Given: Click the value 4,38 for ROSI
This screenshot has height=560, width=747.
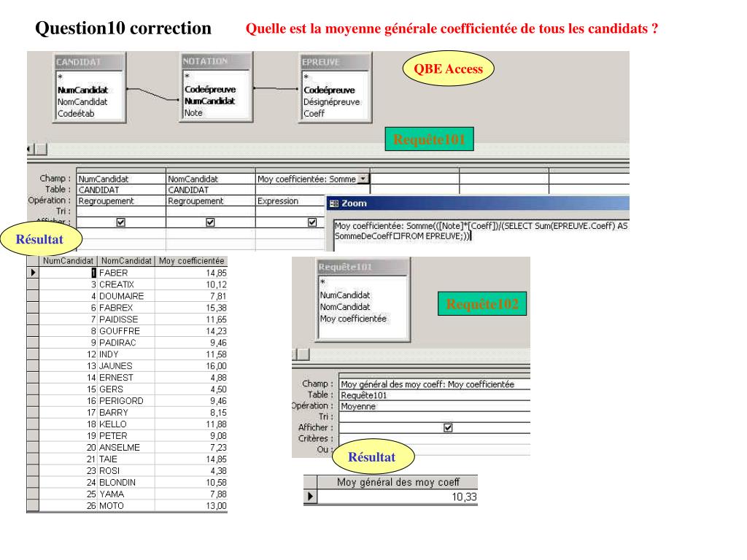Looking at the screenshot, I should (191, 471).
